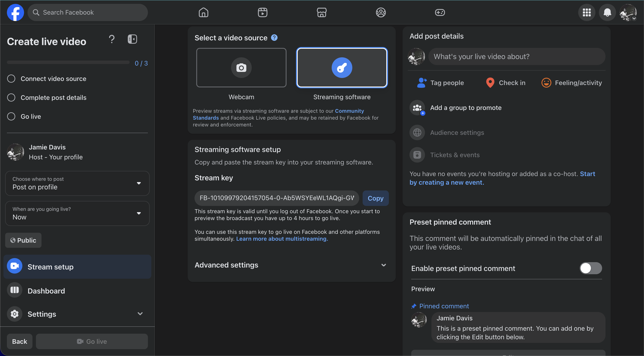Click the Go live button
644x356 pixels.
coord(92,341)
